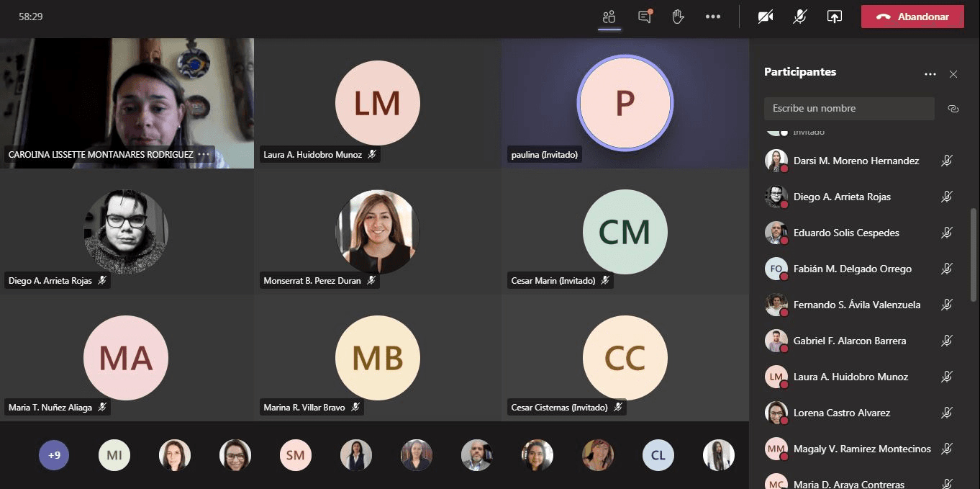Raise your hand in the meeting
The width and height of the screenshot is (980, 489).
coord(678,17)
